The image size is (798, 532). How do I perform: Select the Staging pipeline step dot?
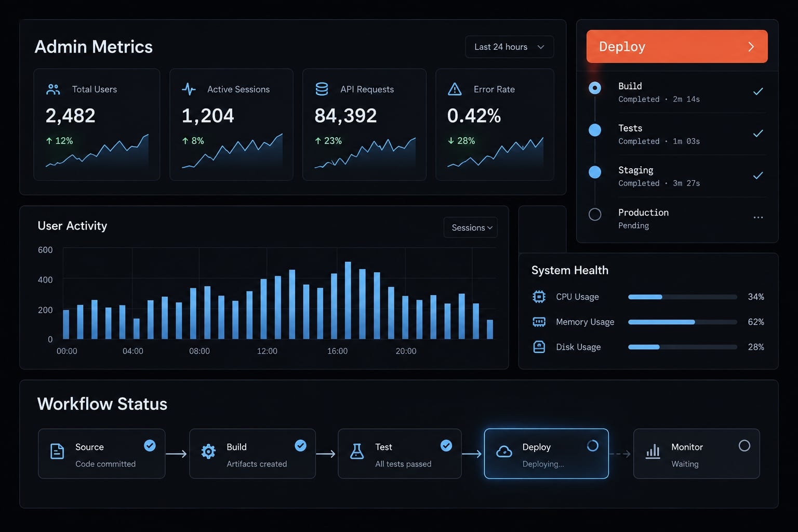pos(595,172)
